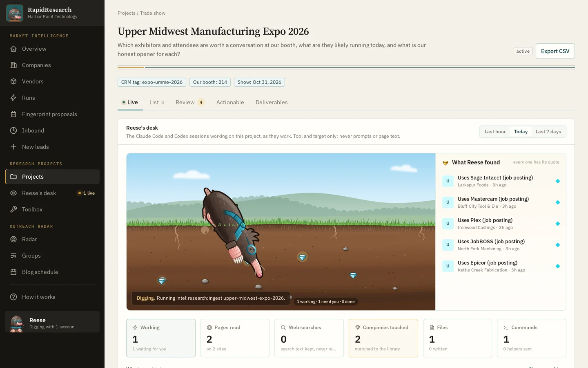Open the Toolbox wrench icon
Screen dimensions: 588x368
tap(13, 209)
